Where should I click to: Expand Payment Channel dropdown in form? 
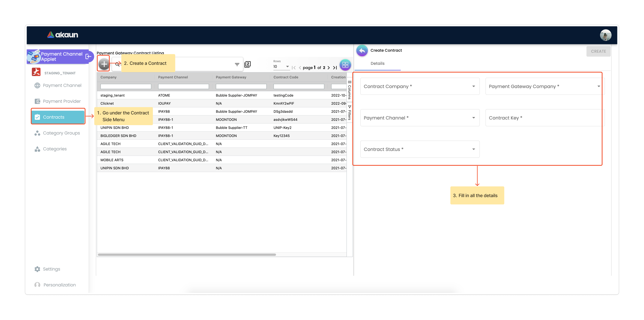click(x=420, y=118)
